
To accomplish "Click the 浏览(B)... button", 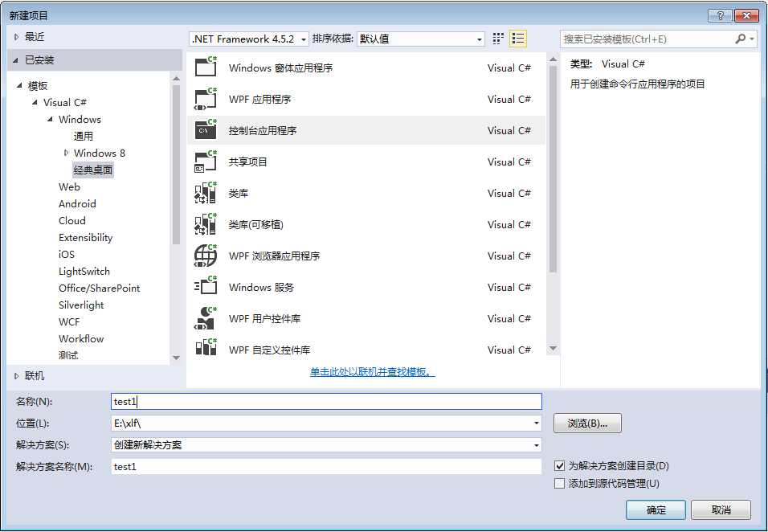I will point(587,424).
